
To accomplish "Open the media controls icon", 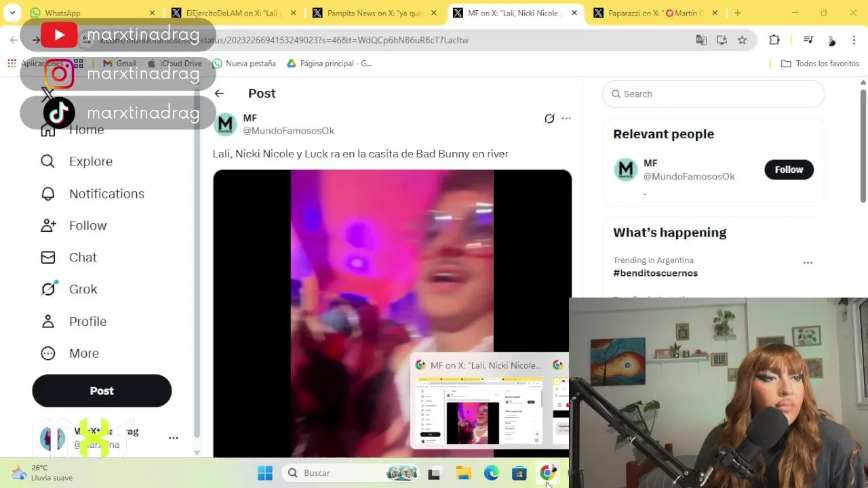I will tap(808, 40).
